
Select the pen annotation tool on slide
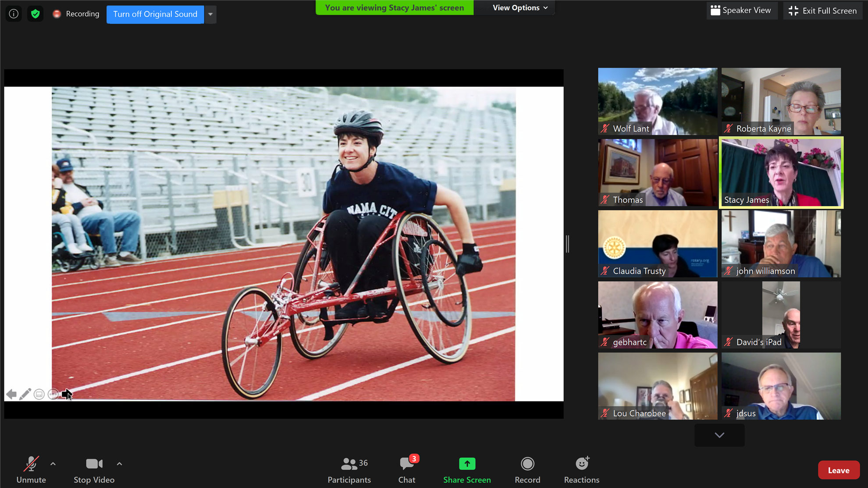tap(25, 394)
